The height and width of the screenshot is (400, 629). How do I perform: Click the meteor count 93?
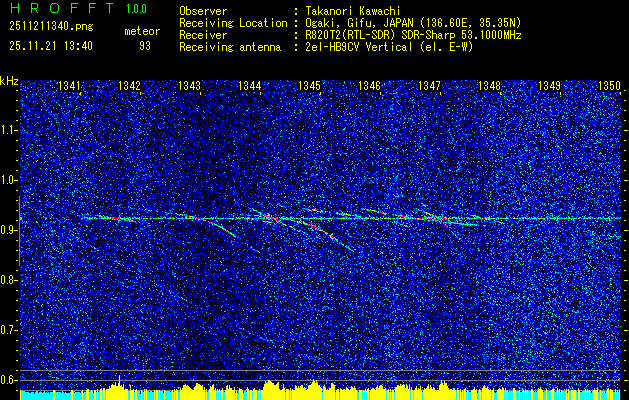pos(145,46)
